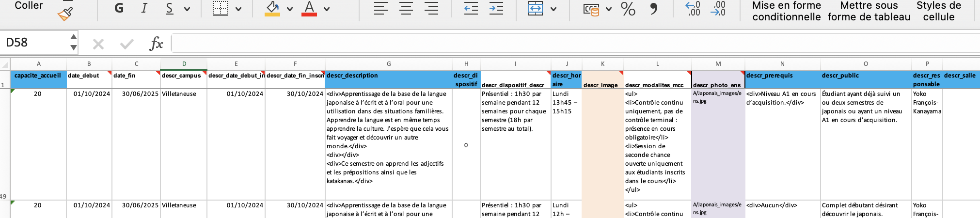Image resolution: width=980 pixels, height=218 pixels.
Task: Toggle italic formatting (I)
Action: [144, 8]
